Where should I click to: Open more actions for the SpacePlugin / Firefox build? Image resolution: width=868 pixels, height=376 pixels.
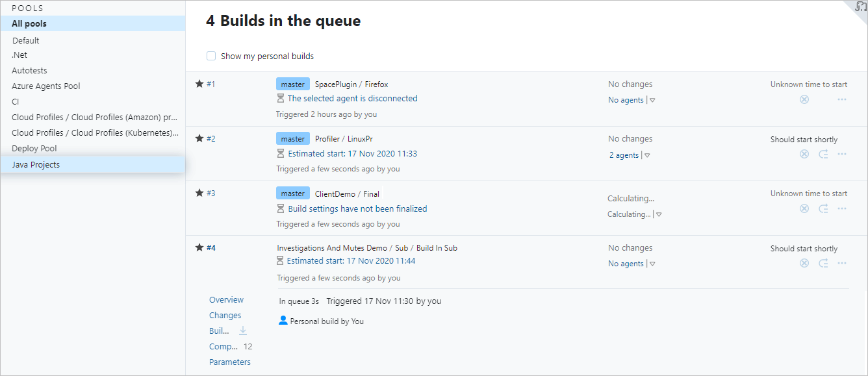click(x=842, y=99)
